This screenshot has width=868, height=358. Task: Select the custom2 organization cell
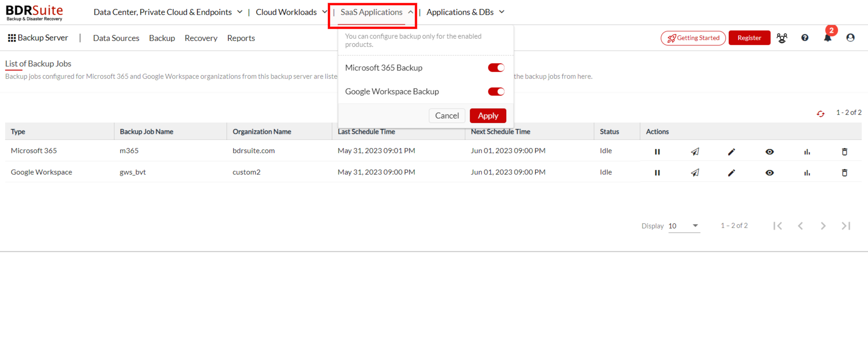(x=247, y=172)
